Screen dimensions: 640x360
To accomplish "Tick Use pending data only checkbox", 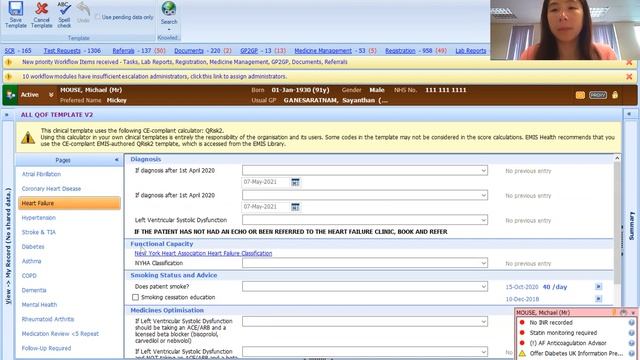I will pyautogui.click(x=98, y=17).
